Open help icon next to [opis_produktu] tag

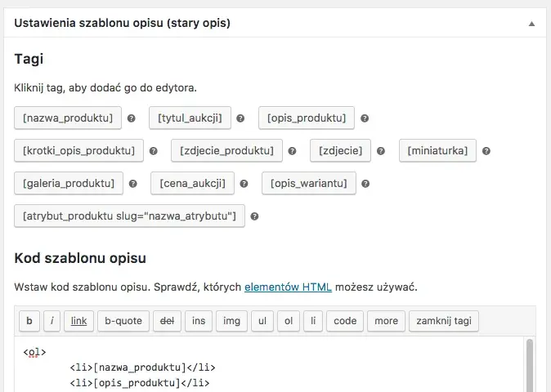365,118
